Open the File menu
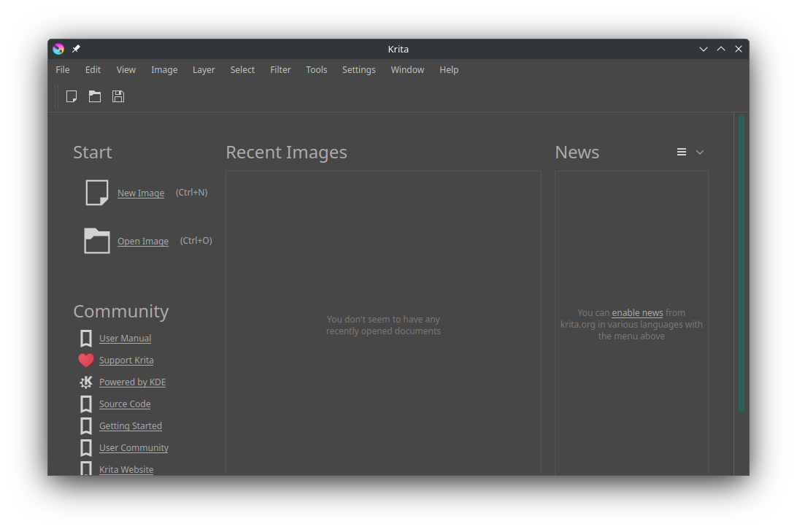This screenshot has width=797, height=532. pyautogui.click(x=63, y=70)
